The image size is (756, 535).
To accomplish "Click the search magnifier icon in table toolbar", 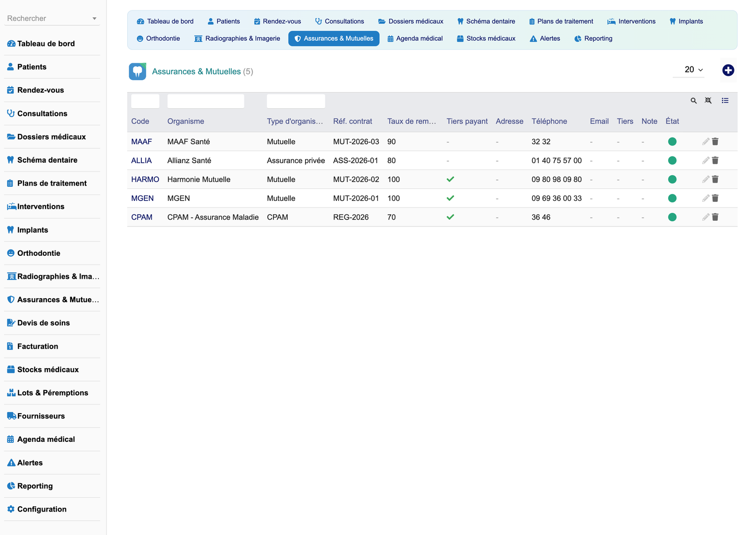I will point(693,100).
